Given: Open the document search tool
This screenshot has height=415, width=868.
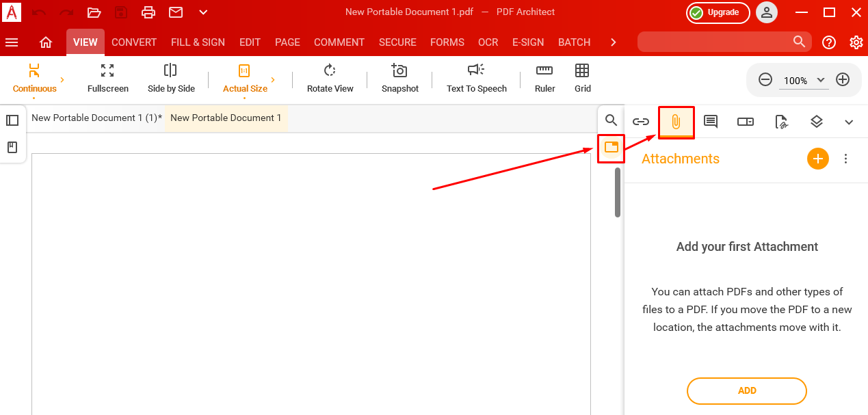Looking at the screenshot, I should pyautogui.click(x=611, y=119).
